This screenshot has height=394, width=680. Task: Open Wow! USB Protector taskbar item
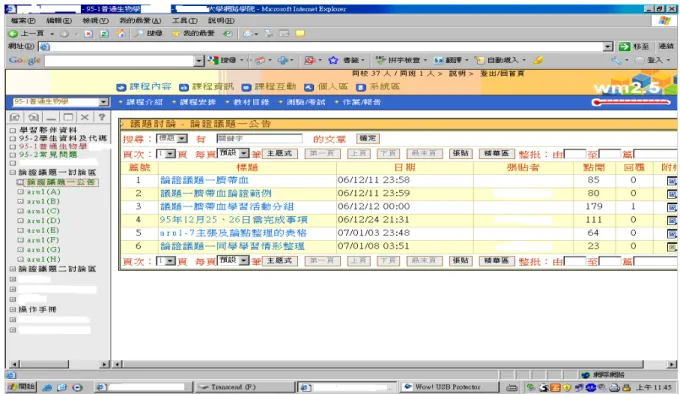450,387
